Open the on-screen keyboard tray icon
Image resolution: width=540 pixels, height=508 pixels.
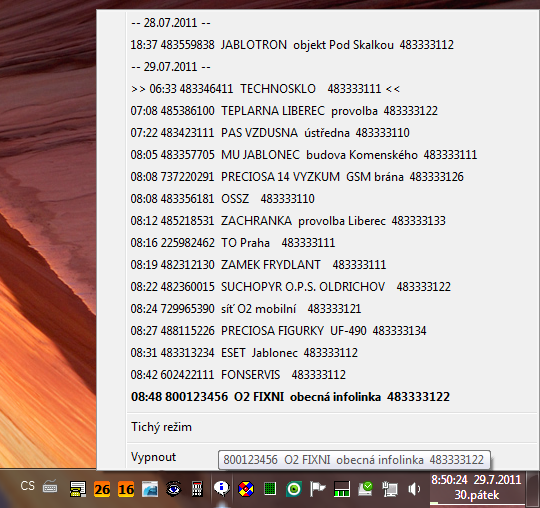pyautogui.click(x=50, y=487)
